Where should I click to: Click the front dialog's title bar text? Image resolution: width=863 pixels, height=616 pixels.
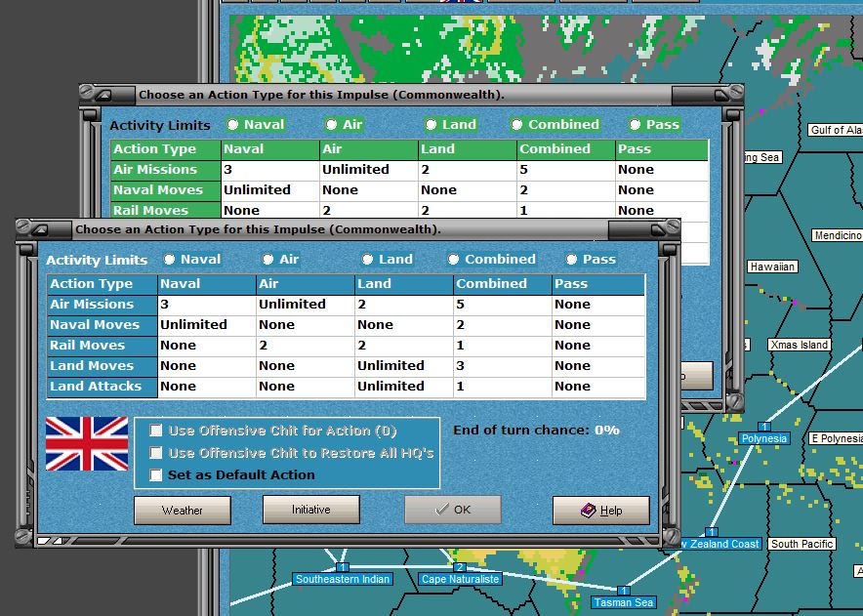pyautogui.click(x=258, y=229)
